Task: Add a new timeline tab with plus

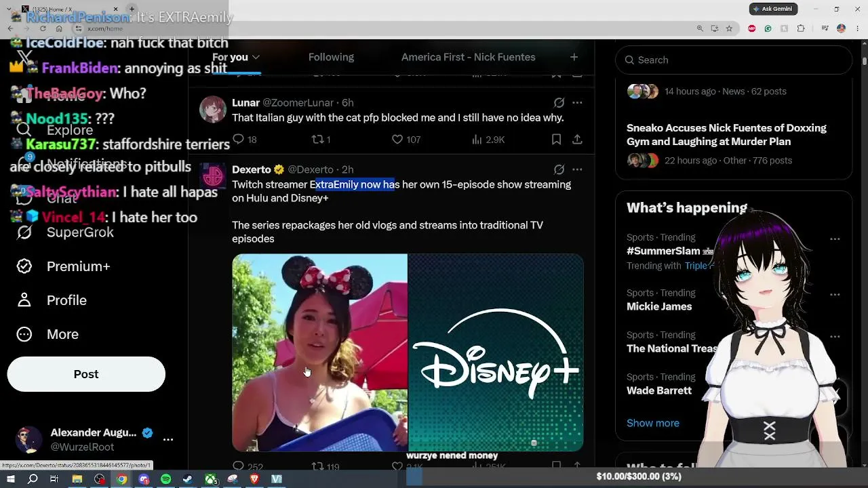Action: (x=574, y=57)
